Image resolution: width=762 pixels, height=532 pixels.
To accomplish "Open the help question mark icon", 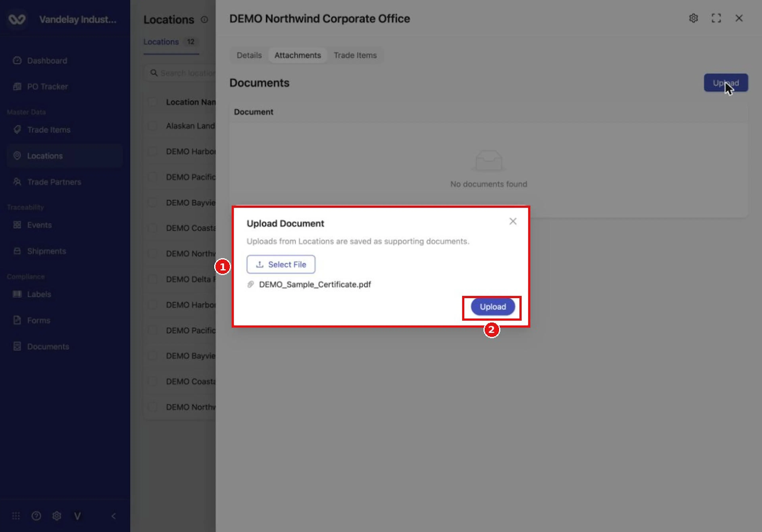I will 36,516.
